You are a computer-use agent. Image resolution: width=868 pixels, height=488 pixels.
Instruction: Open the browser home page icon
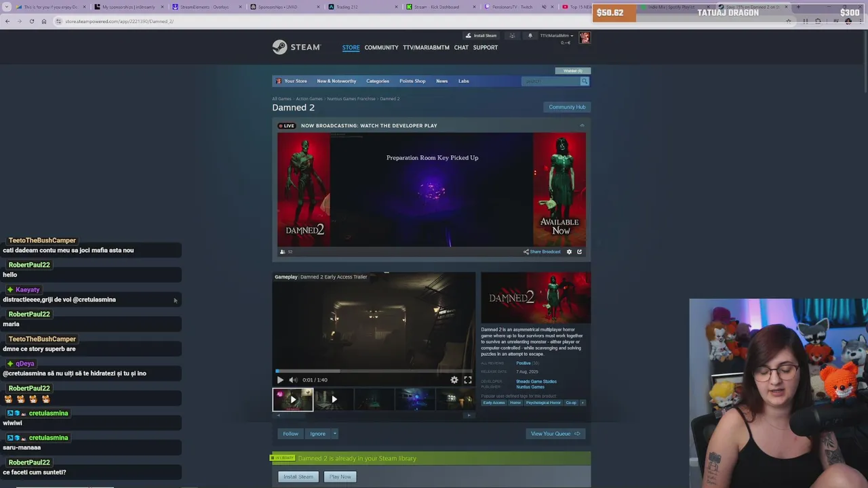(x=44, y=21)
